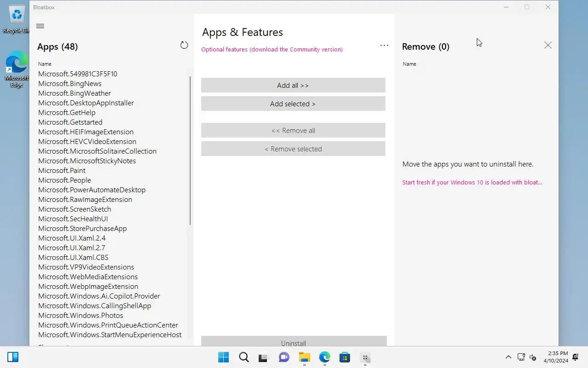Select Microsoft.ScreenSketch entry
This screenshot has height=368, width=588.
(74, 209)
